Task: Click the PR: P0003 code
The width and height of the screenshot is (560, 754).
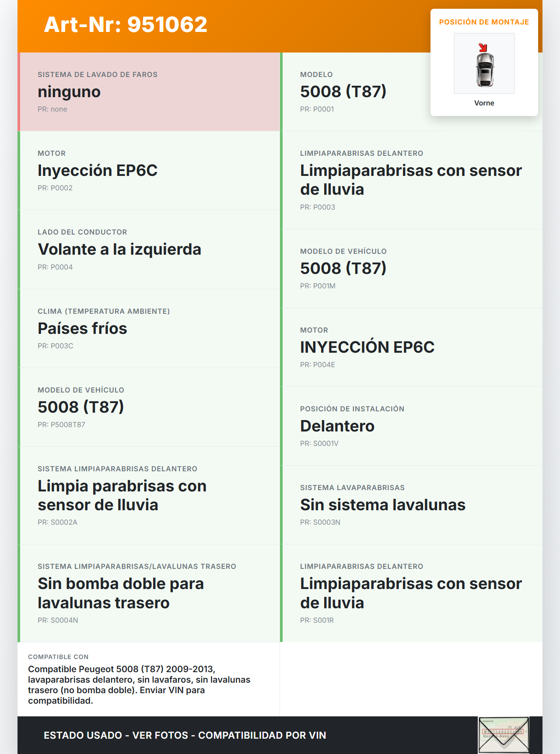Action: click(318, 207)
